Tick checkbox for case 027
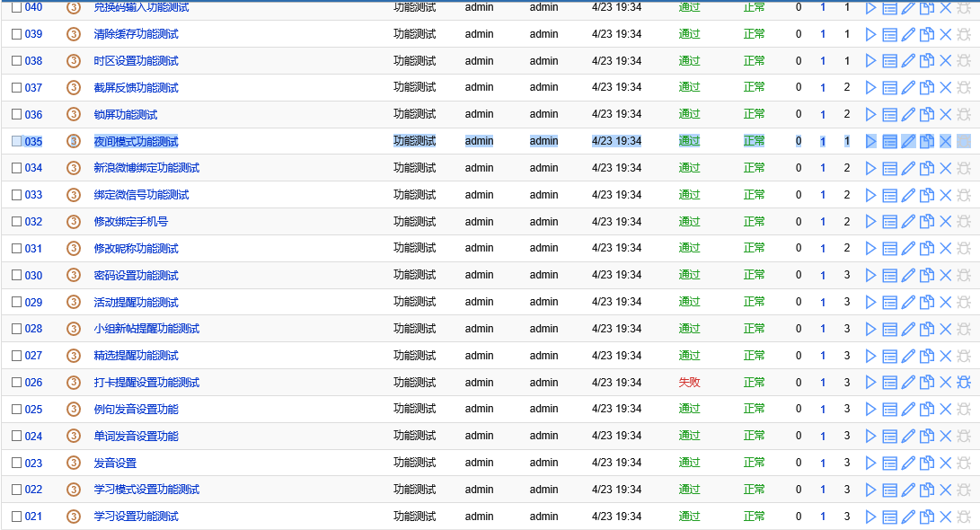The height and width of the screenshot is (530, 980). point(17,356)
